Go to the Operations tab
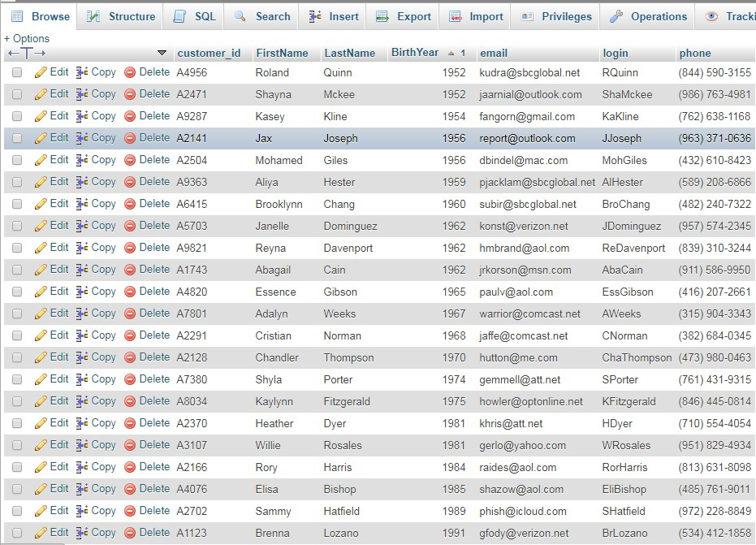Image resolution: width=756 pixels, height=545 pixels. click(648, 16)
